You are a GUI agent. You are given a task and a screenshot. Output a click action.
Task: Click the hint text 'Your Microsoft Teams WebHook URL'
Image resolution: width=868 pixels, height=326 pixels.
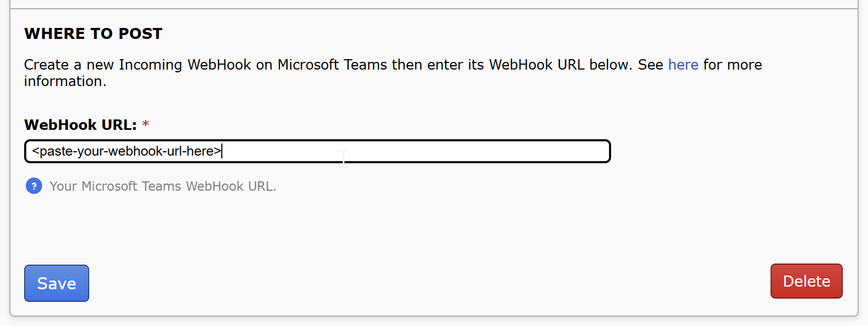point(163,186)
